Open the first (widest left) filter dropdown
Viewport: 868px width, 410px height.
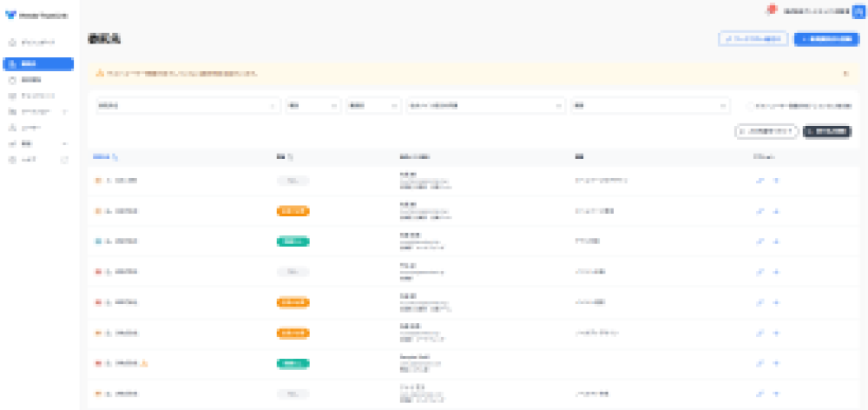[187, 105]
